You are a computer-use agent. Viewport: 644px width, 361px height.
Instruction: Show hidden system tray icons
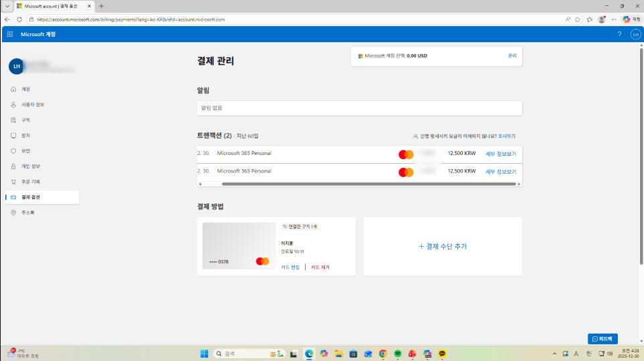[554, 354]
